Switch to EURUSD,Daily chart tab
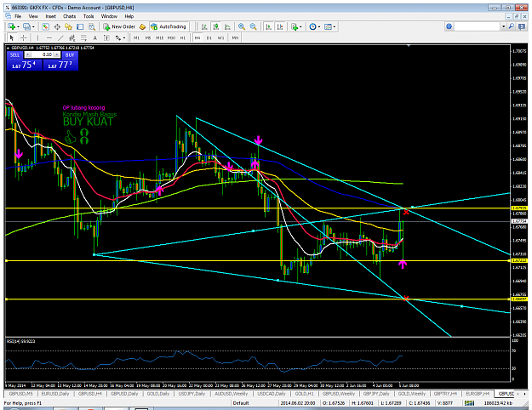532x410 pixels. pyautogui.click(x=55, y=394)
